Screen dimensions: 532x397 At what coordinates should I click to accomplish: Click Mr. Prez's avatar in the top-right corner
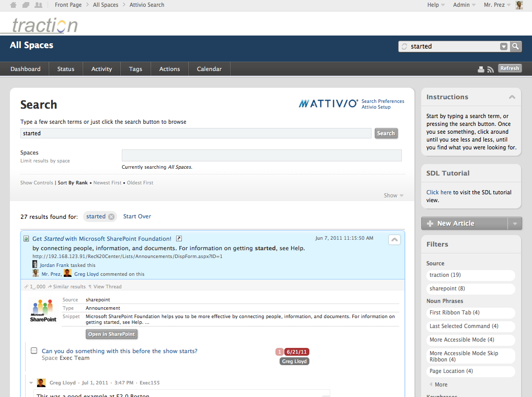(519, 5)
